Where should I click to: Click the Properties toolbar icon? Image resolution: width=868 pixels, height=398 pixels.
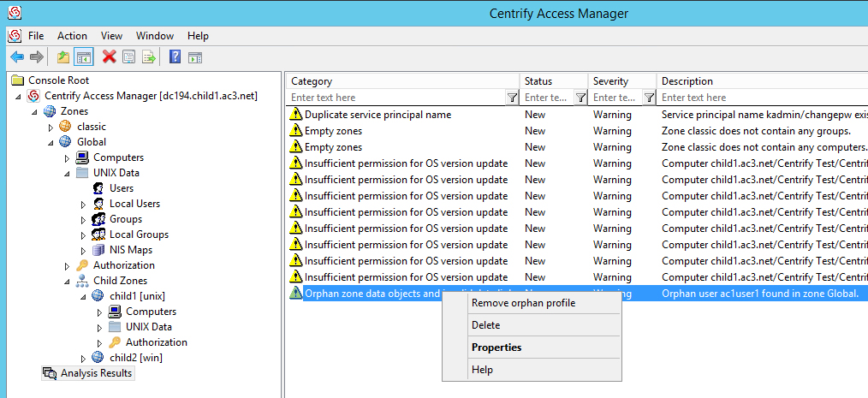click(128, 57)
